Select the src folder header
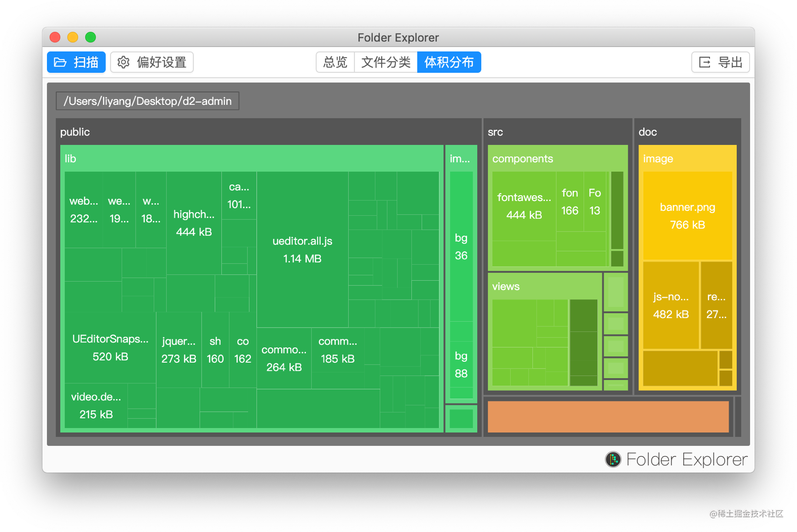Viewport: 797px width, 532px height. point(557,132)
